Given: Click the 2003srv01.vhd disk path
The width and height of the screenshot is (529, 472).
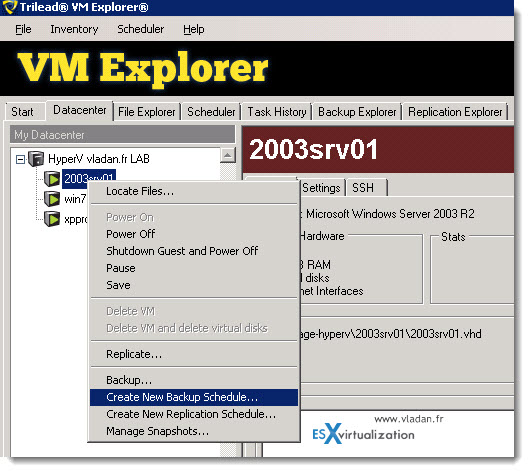Looking at the screenshot, I should click(390, 334).
